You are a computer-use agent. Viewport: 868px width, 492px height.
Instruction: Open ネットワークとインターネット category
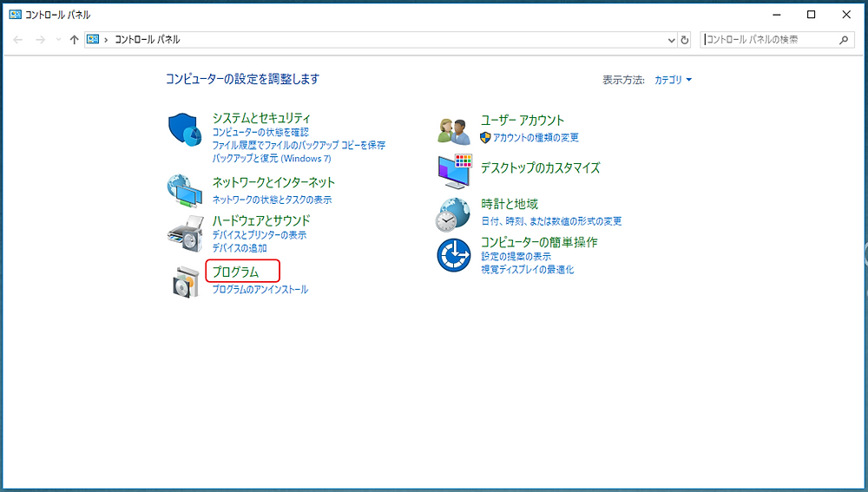[x=273, y=182]
